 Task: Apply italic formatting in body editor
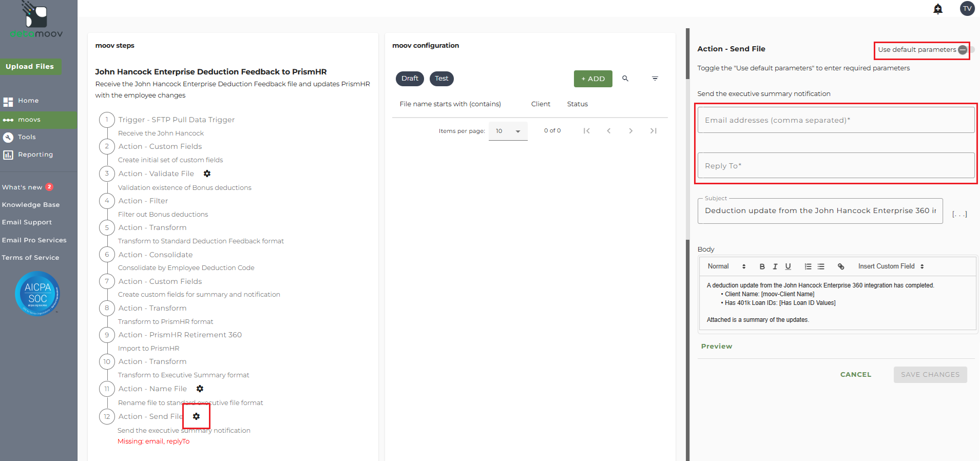coord(775,266)
